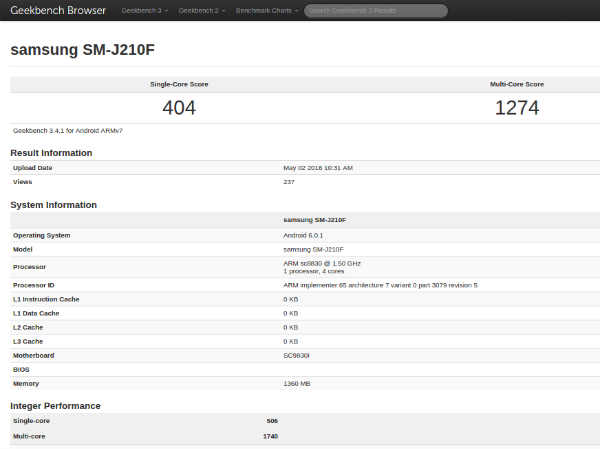Image resolution: width=600 pixels, height=450 pixels.
Task: Click the SC9830I motherboard value
Action: coord(298,354)
